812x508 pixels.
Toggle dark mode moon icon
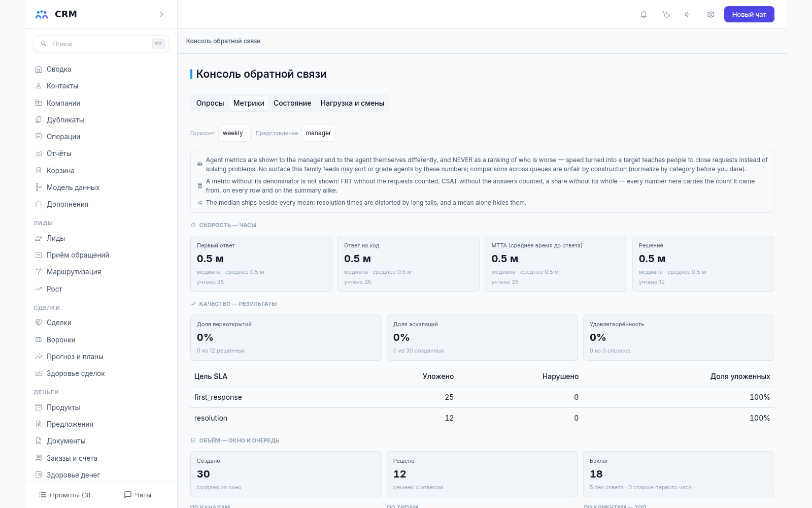point(666,14)
